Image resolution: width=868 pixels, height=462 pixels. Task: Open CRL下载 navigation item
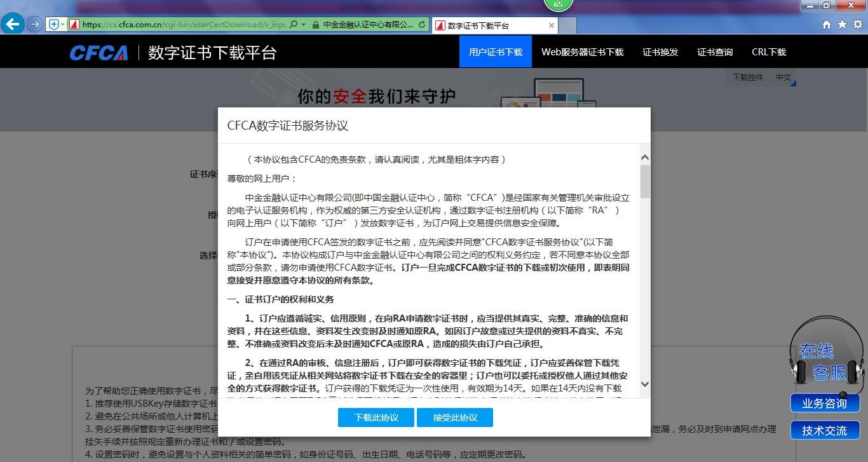[769, 52]
